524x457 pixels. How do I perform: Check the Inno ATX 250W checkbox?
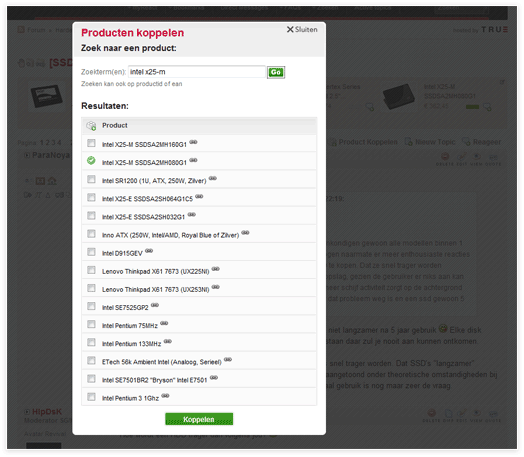pyautogui.click(x=91, y=234)
